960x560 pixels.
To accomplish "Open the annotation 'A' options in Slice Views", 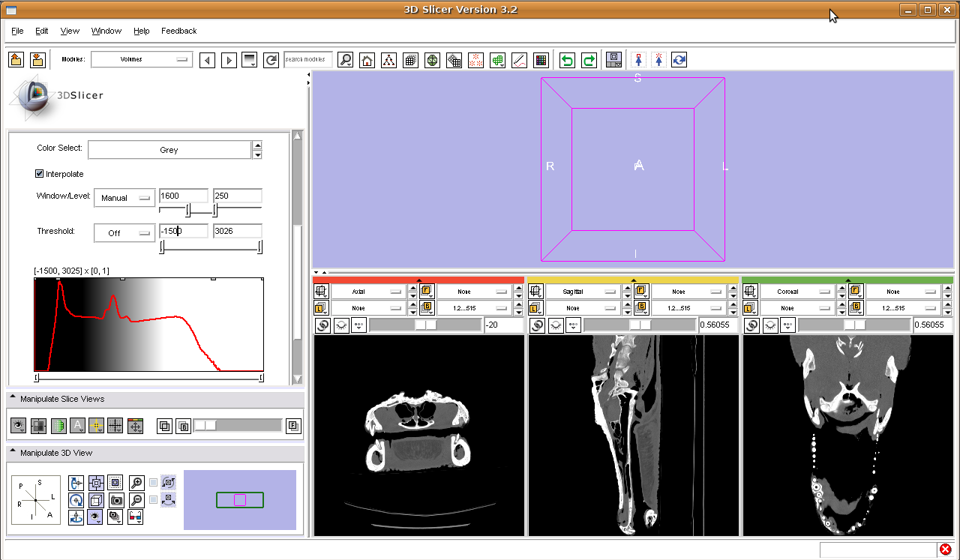I will pyautogui.click(x=76, y=426).
